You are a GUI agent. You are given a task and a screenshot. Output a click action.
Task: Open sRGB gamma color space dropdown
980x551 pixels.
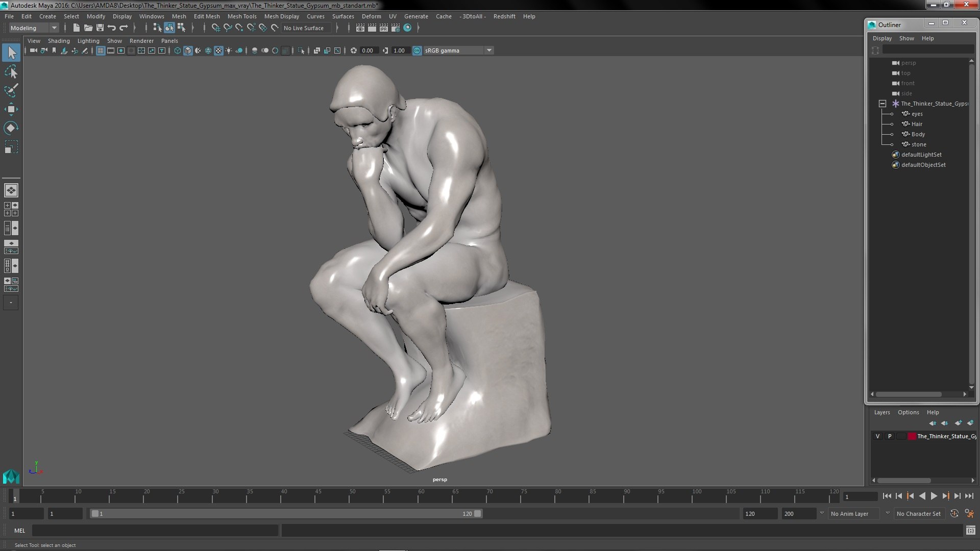[x=458, y=51]
